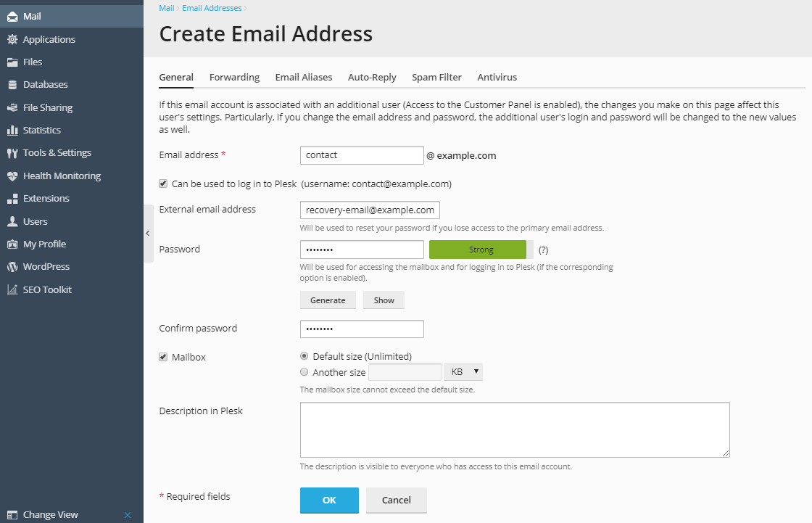Image resolution: width=812 pixels, height=523 pixels.
Task: Select WordPress from the sidebar
Action: (46, 266)
